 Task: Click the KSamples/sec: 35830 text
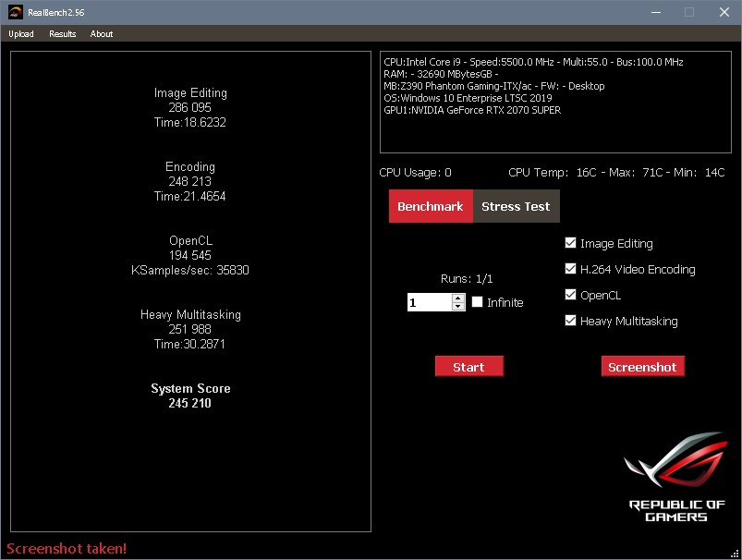pos(189,270)
